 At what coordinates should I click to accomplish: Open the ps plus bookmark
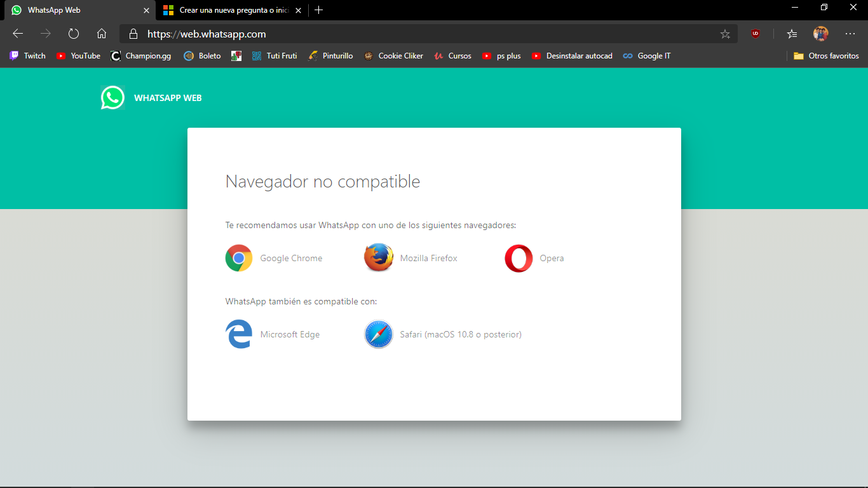point(501,56)
